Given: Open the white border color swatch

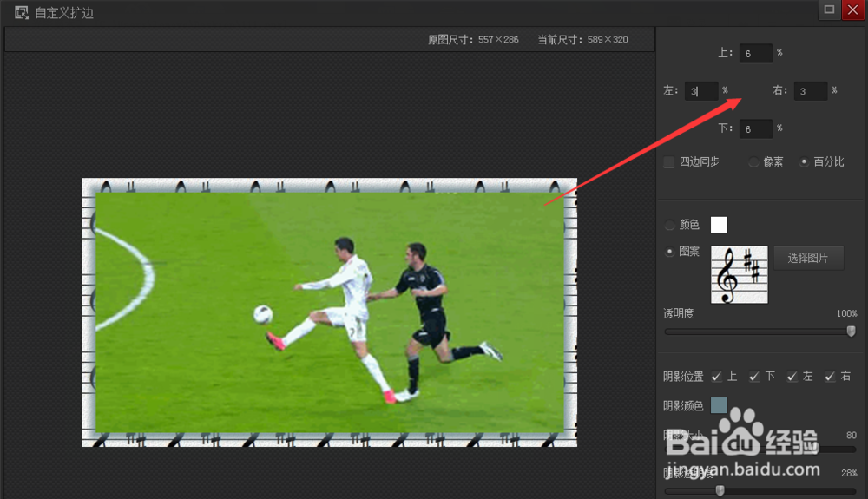Looking at the screenshot, I should click(x=719, y=225).
